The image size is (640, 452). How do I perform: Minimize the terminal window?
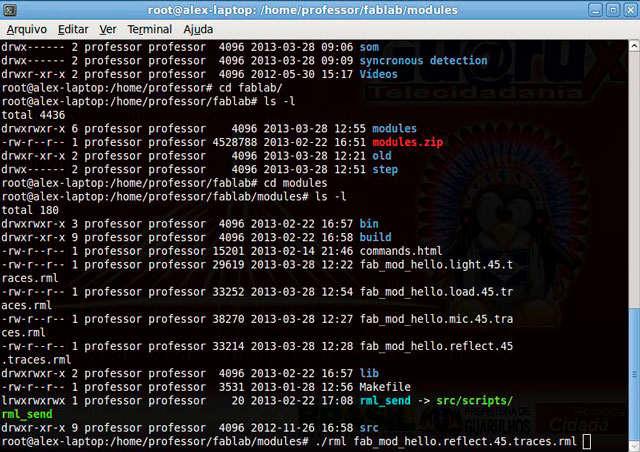[596, 10]
